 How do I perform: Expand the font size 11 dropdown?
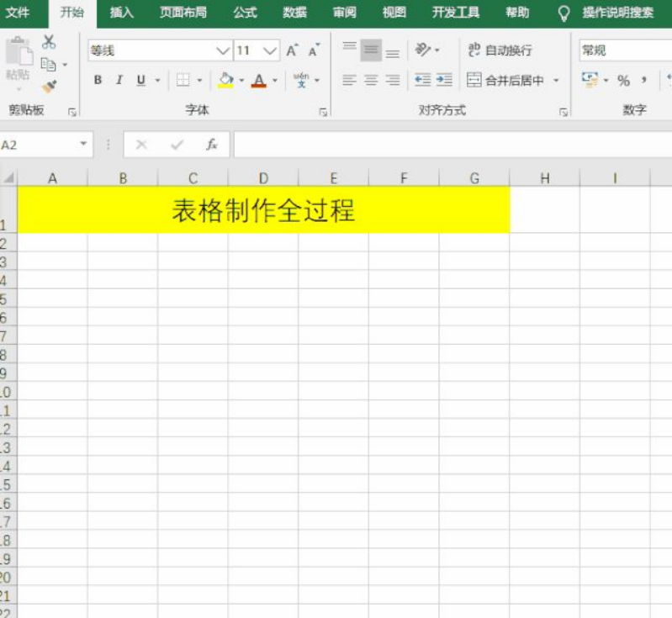(270, 51)
